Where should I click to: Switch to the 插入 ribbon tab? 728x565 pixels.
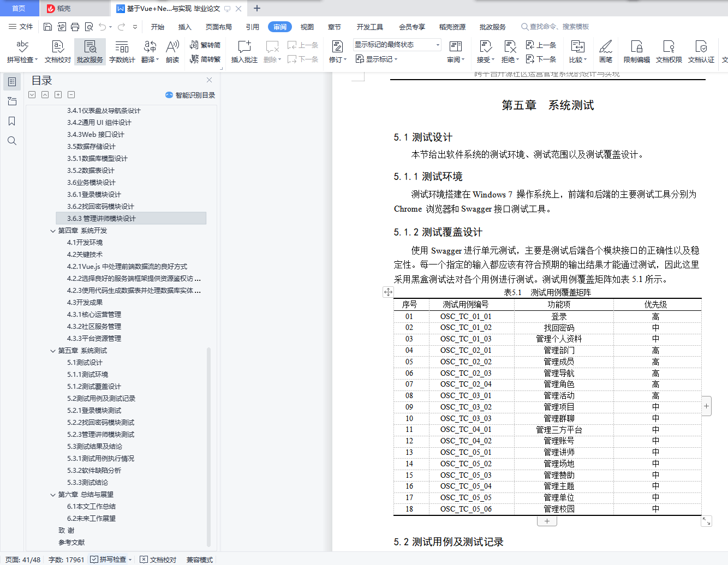pos(185,27)
